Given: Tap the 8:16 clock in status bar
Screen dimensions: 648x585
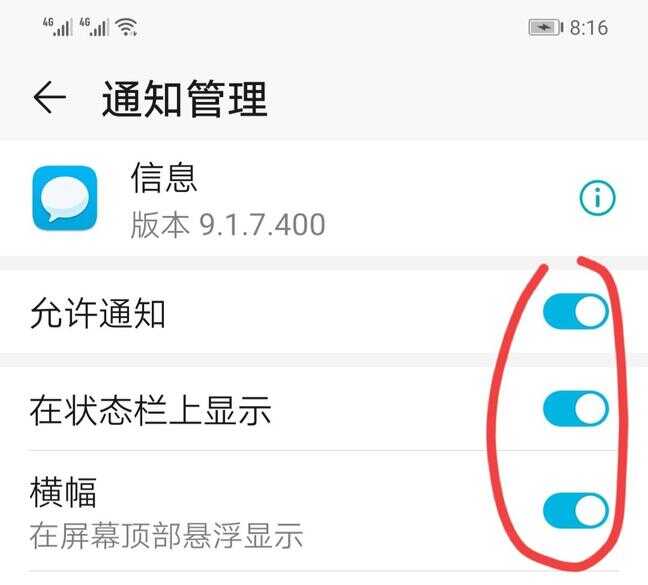Looking at the screenshot, I should [x=589, y=28].
